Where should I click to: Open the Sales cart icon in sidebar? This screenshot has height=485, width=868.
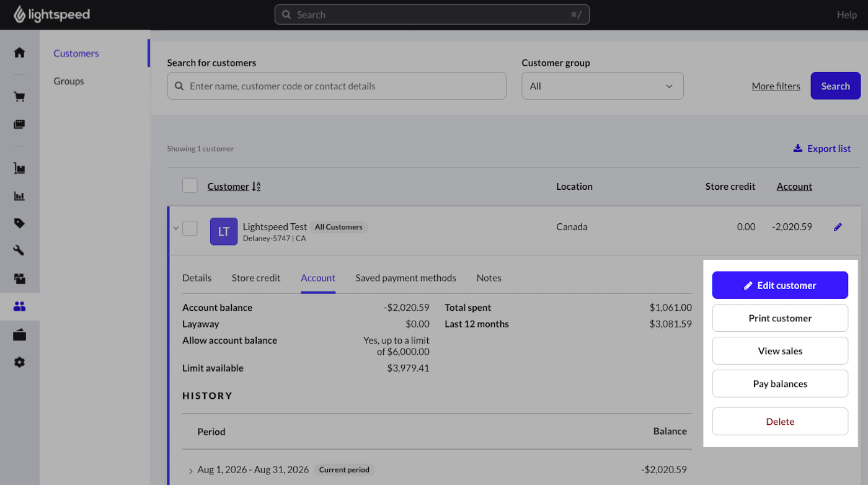(x=19, y=97)
